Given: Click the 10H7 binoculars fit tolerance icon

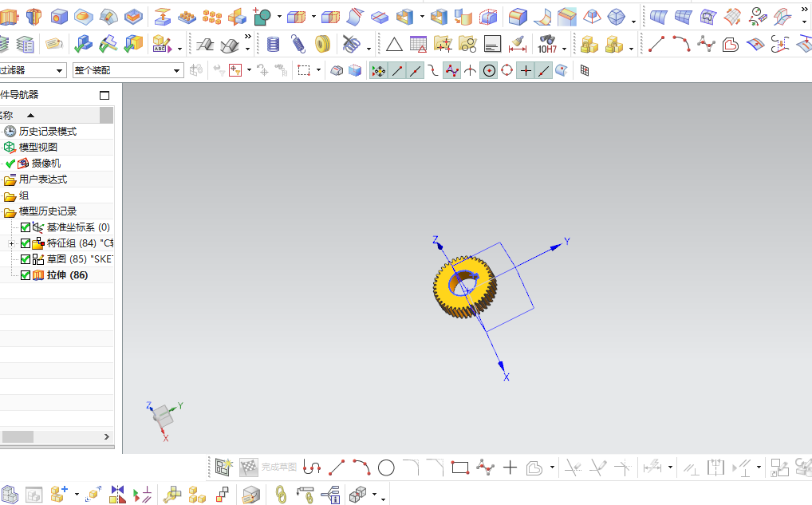Looking at the screenshot, I should click(547, 45).
